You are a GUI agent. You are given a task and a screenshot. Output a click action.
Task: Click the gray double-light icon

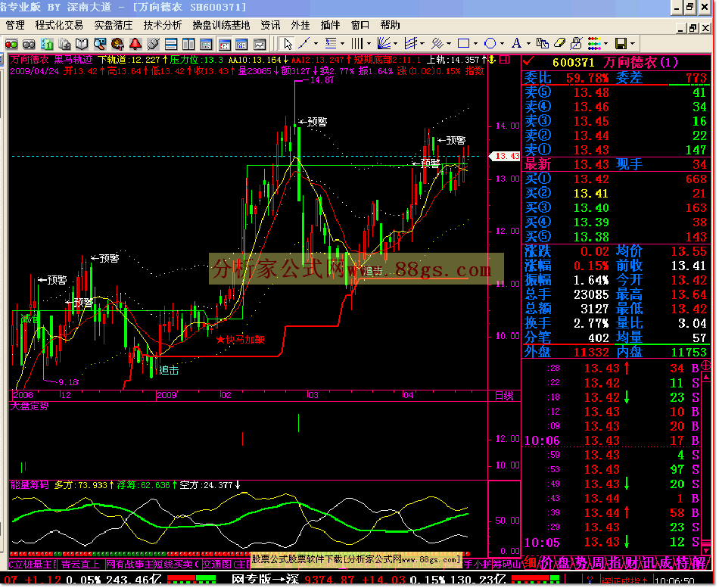pos(29,44)
